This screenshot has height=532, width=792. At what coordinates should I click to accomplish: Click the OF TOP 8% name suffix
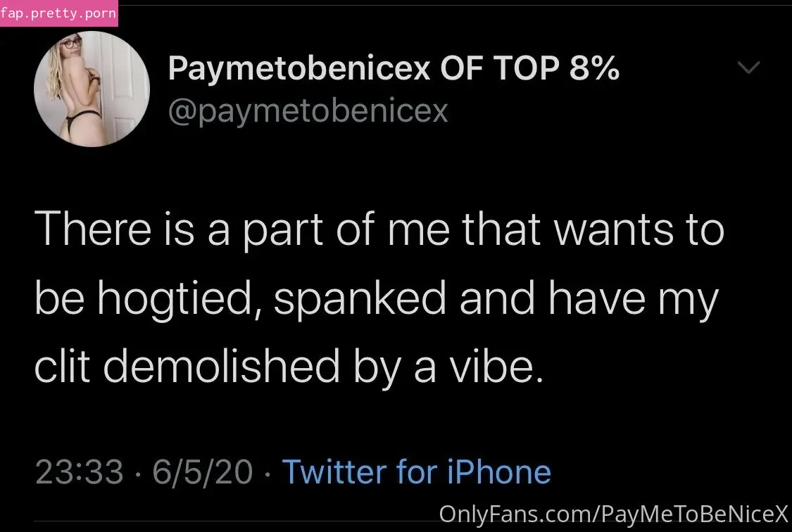click(530, 68)
